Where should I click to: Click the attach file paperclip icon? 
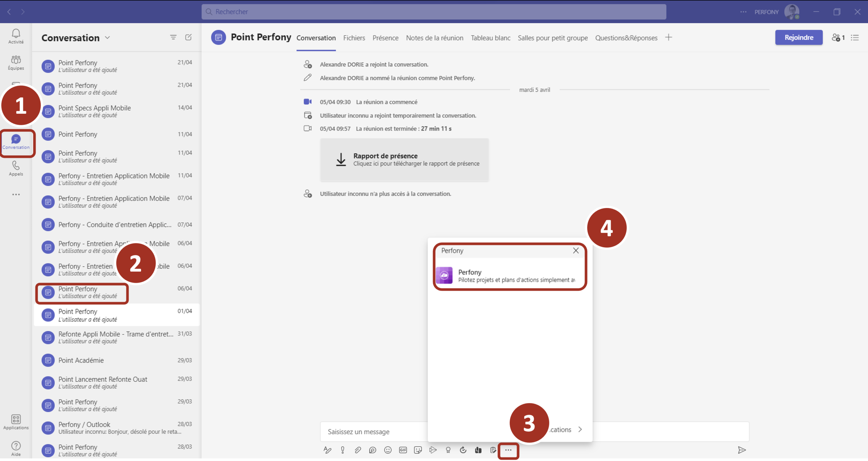[x=357, y=450]
